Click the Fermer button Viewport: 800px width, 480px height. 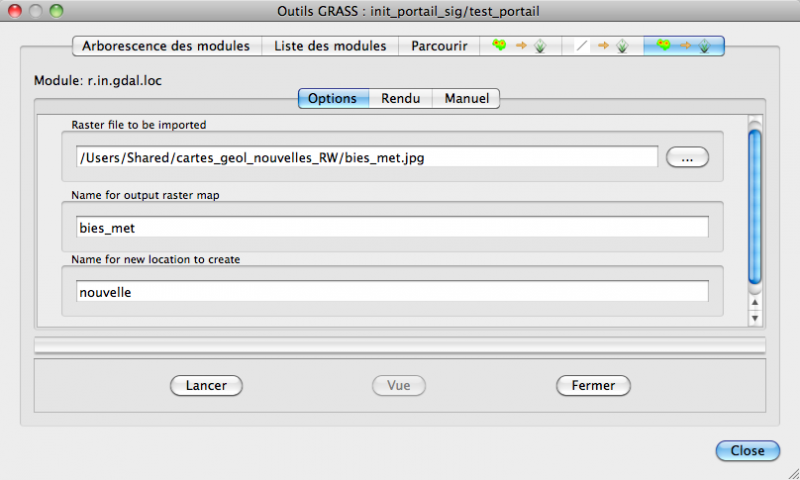click(592, 385)
